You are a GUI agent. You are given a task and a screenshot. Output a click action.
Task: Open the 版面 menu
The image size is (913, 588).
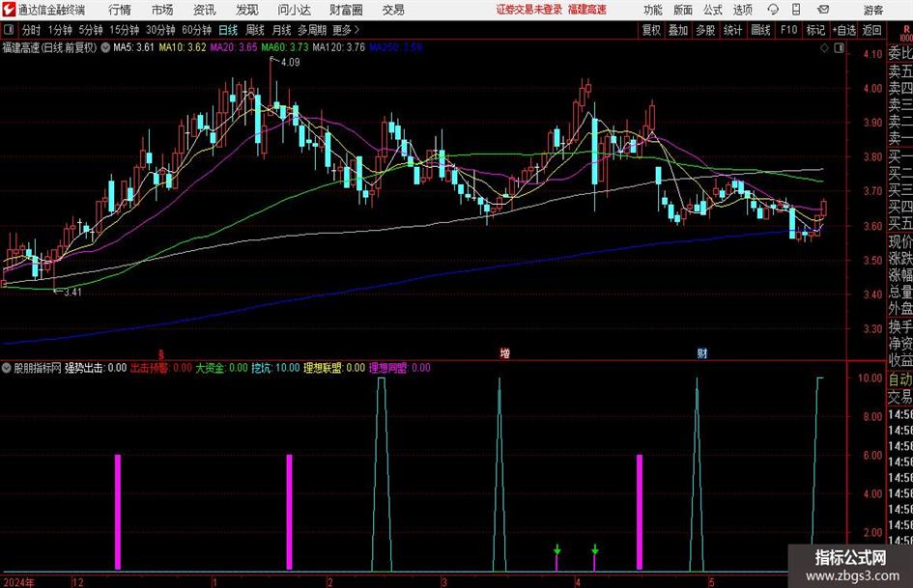tap(683, 10)
